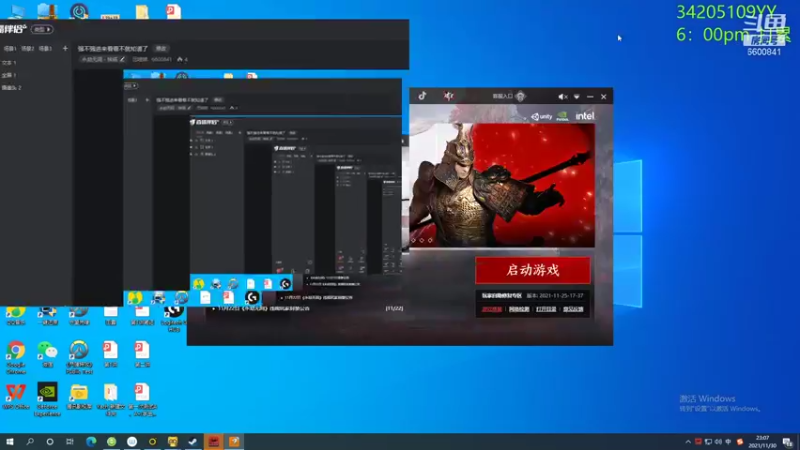800x450 pixels.
Task: Open the Logitech G HUB desktop shortcut
Action: click(x=173, y=316)
